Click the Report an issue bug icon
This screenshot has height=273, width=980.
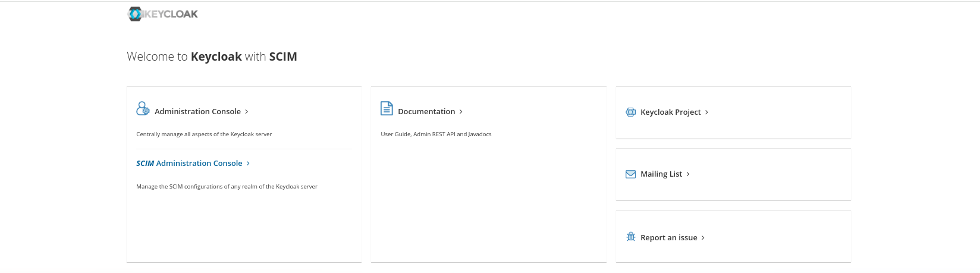pyautogui.click(x=631, y=237)
